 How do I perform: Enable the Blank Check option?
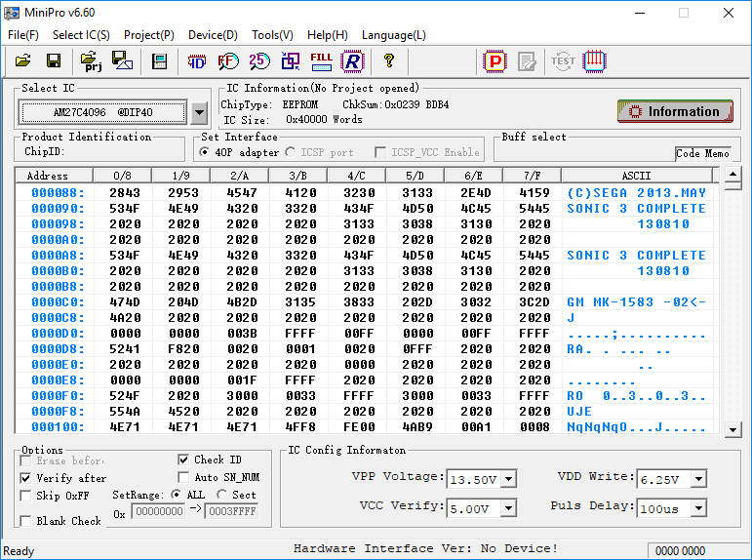coord(26,521)
